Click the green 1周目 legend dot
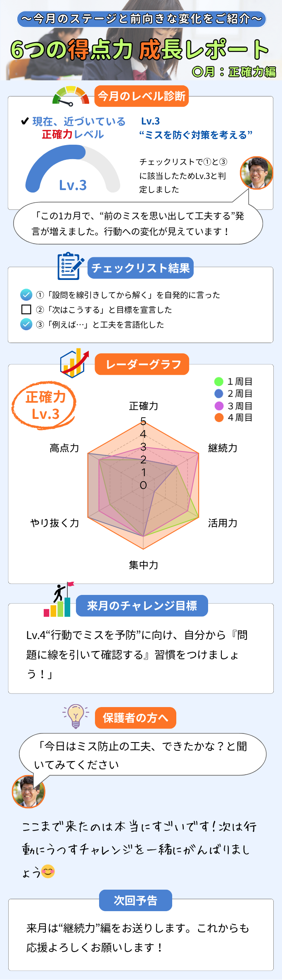The width and height of the screenshot is (282, 980). 219,381
